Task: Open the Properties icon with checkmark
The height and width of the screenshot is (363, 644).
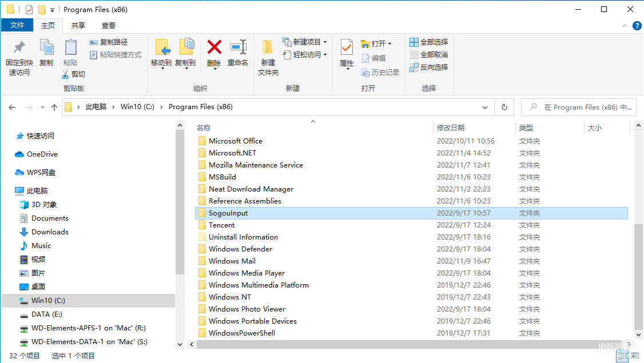Action: coord(347,47)
